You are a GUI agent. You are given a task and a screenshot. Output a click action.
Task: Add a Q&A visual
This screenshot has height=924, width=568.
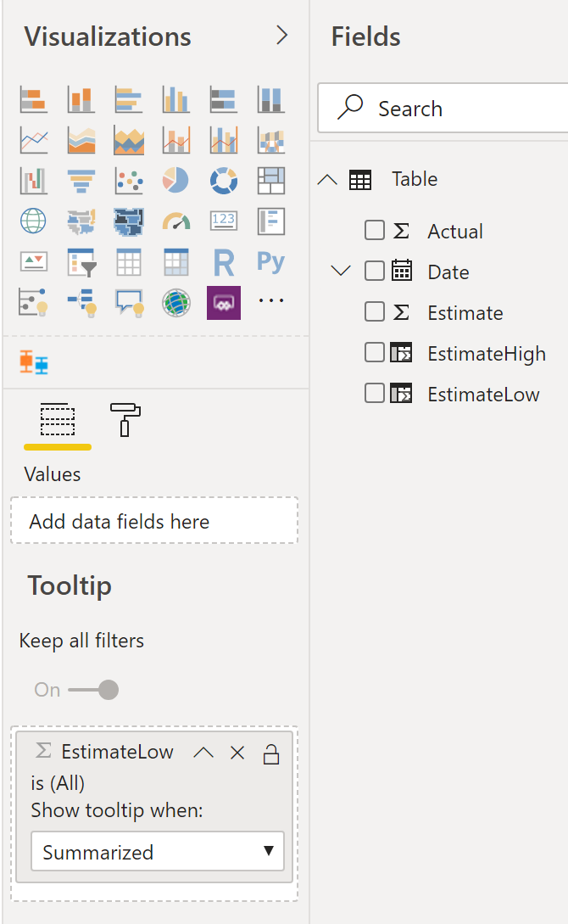(129, 302)
